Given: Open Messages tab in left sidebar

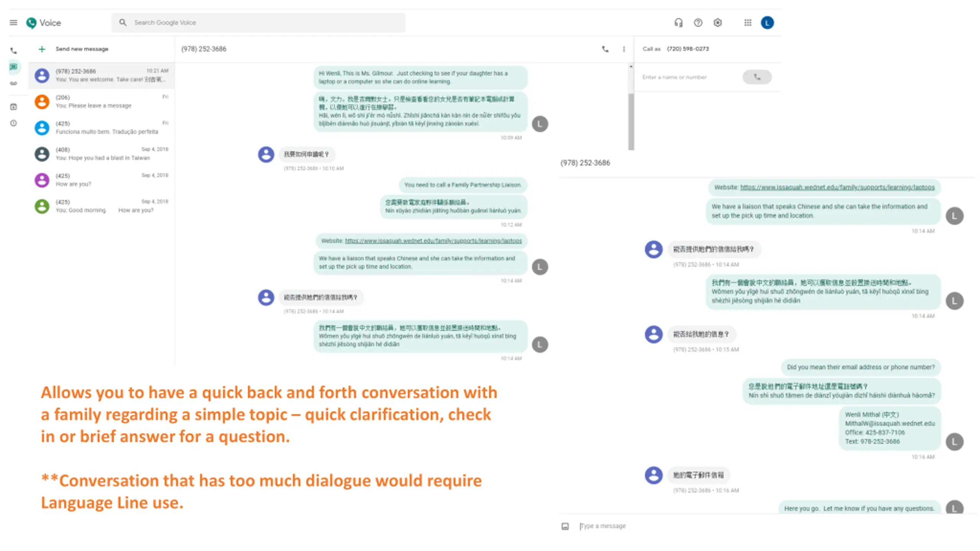Looking at the screenshot, I should [13, 67].
